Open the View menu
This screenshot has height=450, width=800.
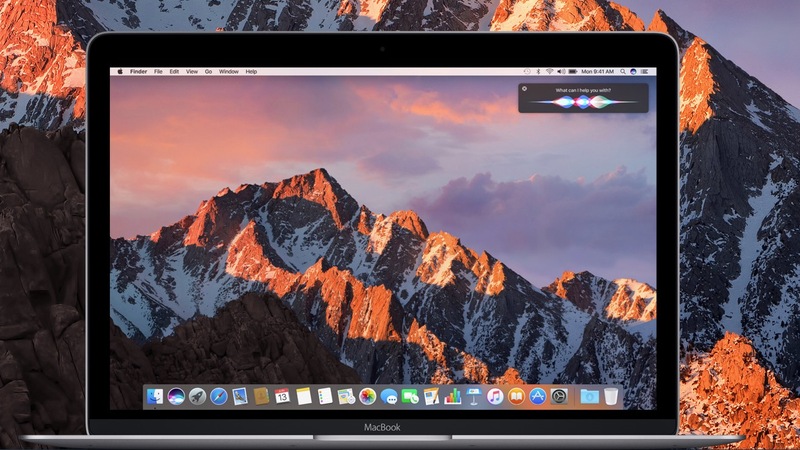tap(191, 72)
